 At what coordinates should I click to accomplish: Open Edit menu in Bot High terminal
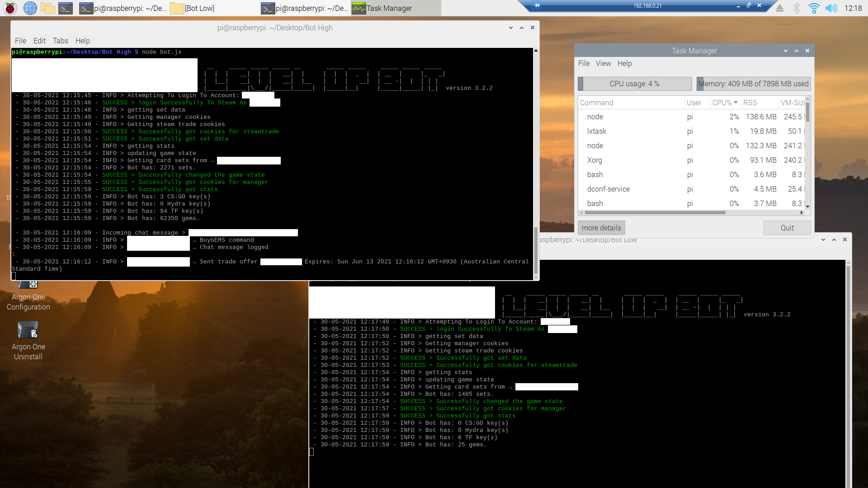click(39, 41)
